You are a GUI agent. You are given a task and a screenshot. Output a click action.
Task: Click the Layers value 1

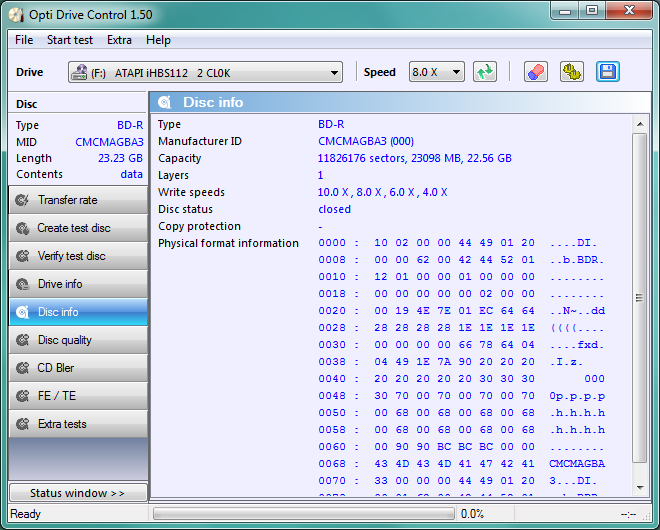(320, 175)
